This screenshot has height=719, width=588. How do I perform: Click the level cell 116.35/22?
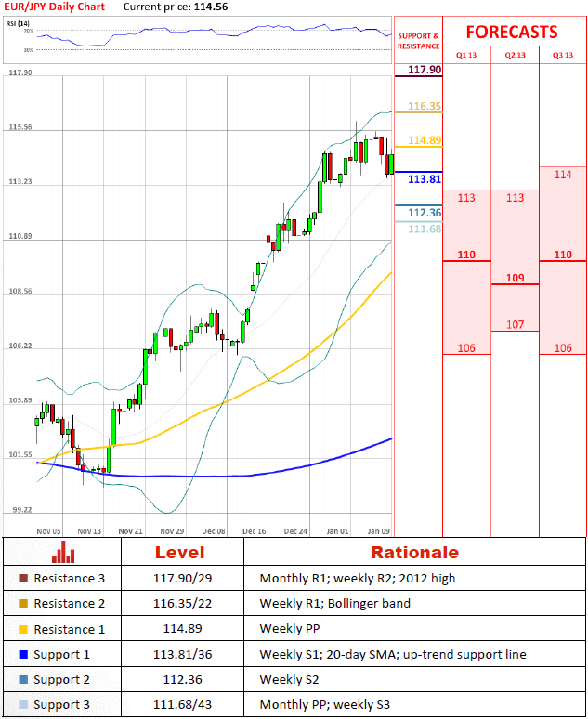click(x=183, y=604)
